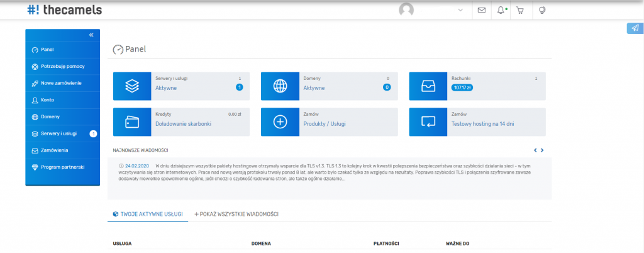Click the layers tile icon for Serwery i usługi
The width and height of the screenshot is (644, 253).
point(132,86)
